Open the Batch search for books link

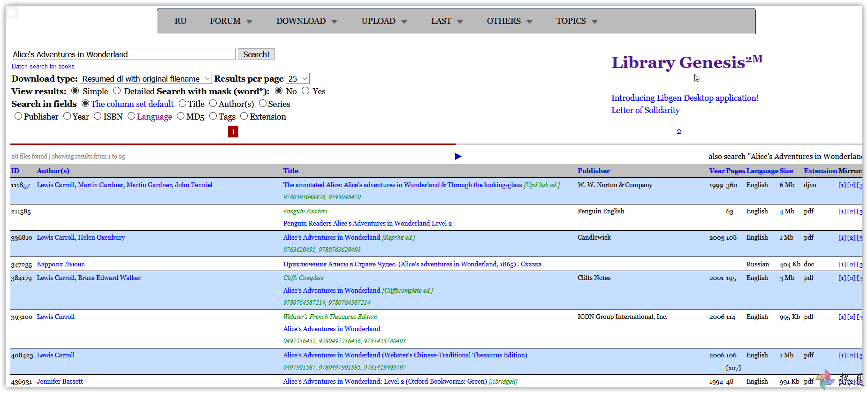pos(43,66)
